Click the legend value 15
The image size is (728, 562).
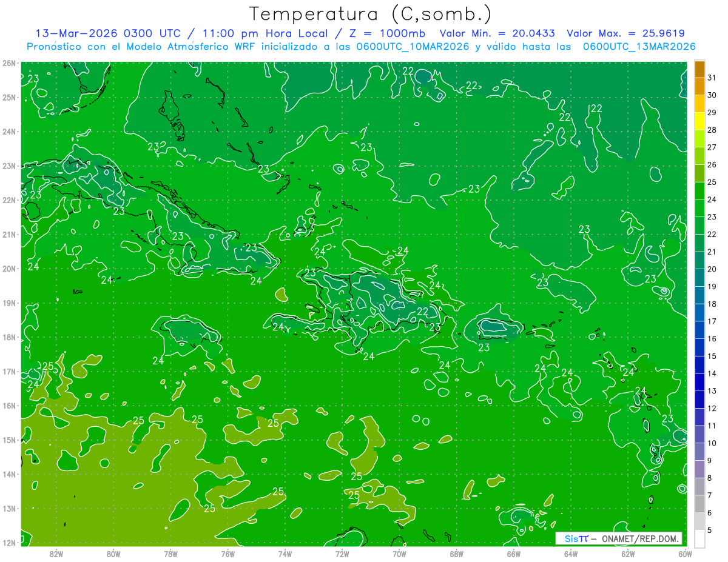712,356
